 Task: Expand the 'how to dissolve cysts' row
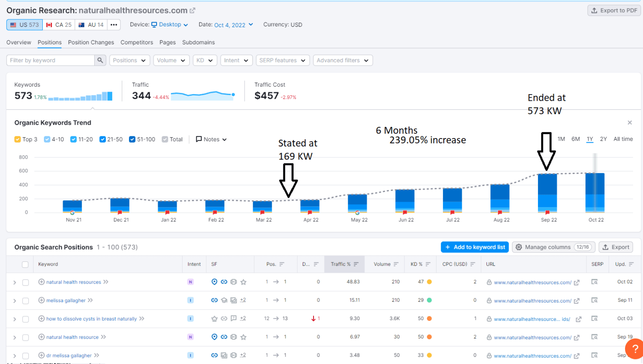[15, 319]
